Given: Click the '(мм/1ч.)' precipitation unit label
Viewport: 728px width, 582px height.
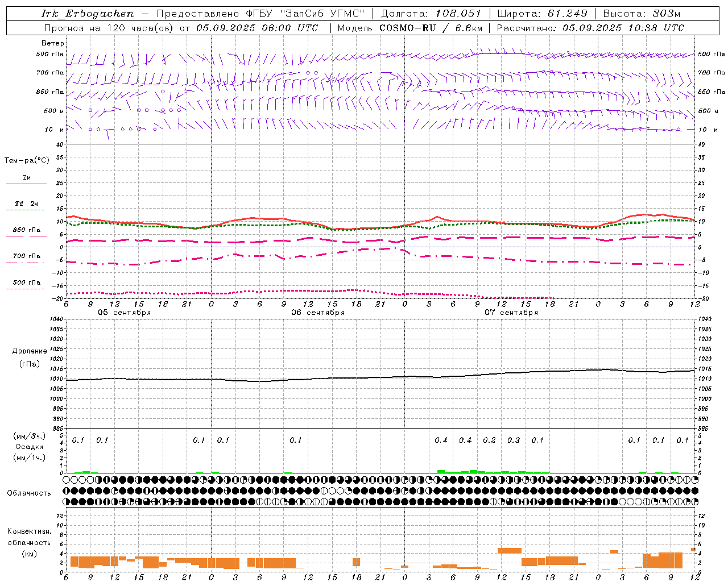Looking at the screenshot, I should 30,458.
